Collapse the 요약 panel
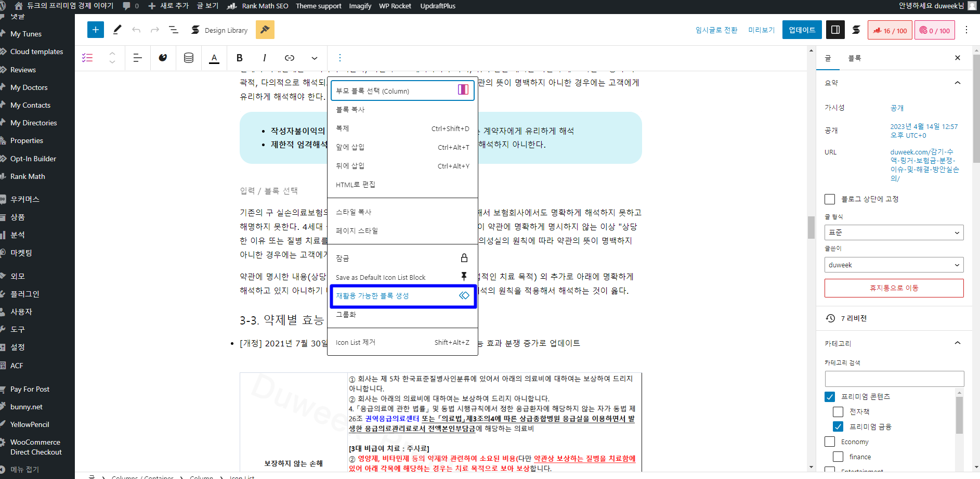Viewport: 980px width, 479px height. [958, 83]
